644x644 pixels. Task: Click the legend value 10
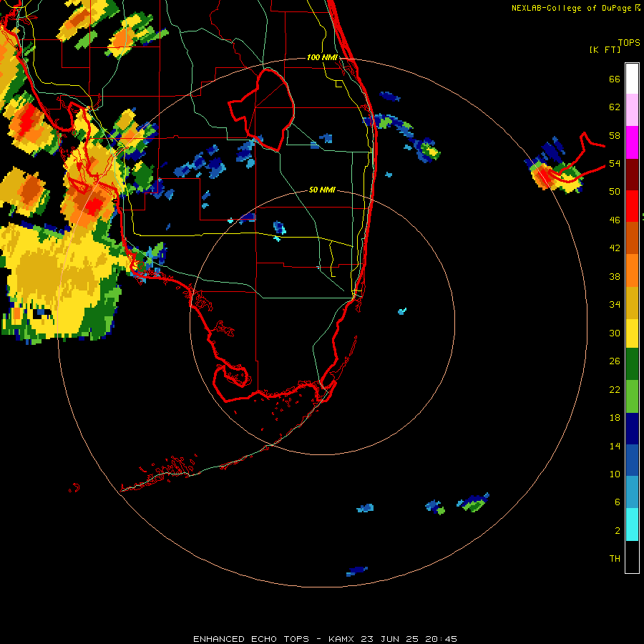pyautogui.click(x=615, y=474)
